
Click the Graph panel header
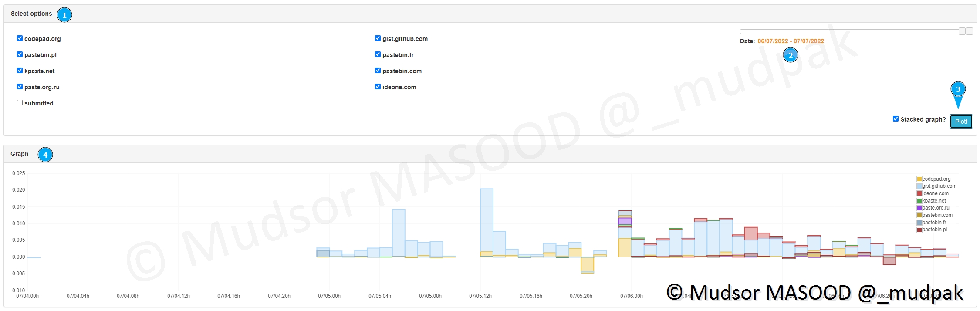[x=19, y=154]
